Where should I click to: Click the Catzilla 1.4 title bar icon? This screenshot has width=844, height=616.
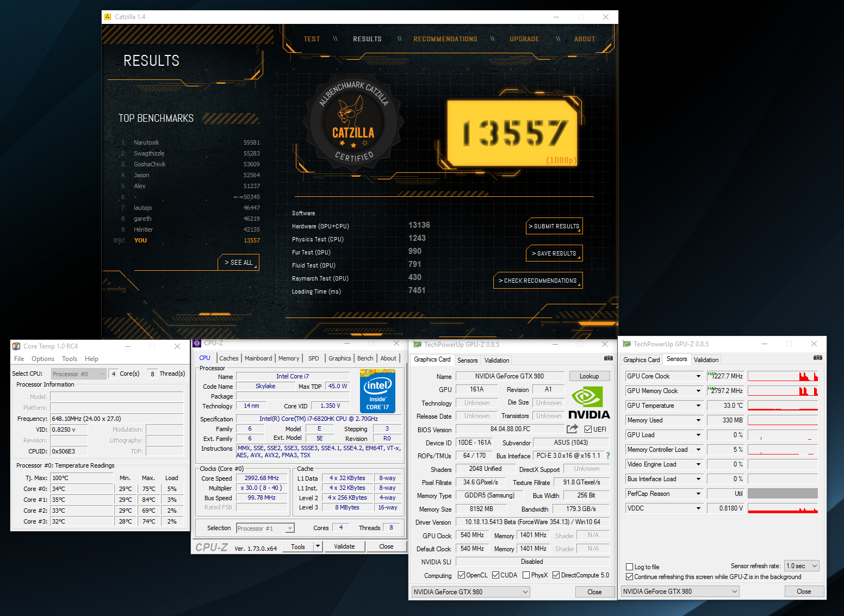108,17
